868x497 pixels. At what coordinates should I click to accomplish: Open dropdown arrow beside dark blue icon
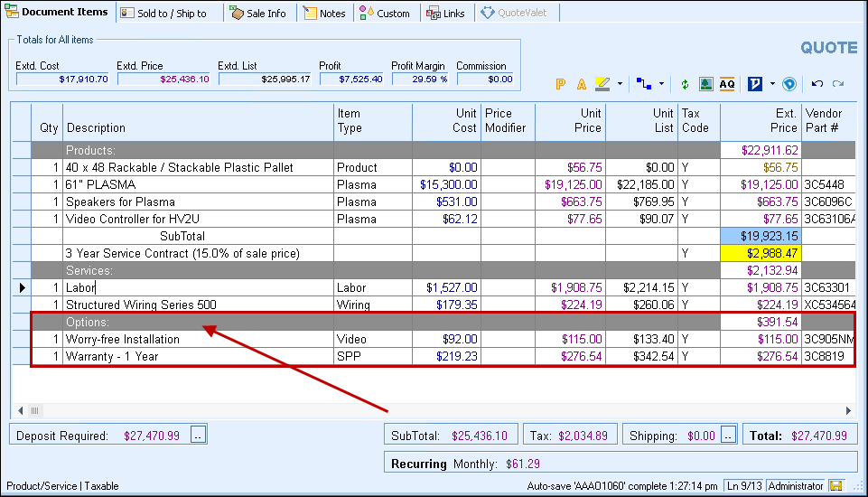pos(773,84)
